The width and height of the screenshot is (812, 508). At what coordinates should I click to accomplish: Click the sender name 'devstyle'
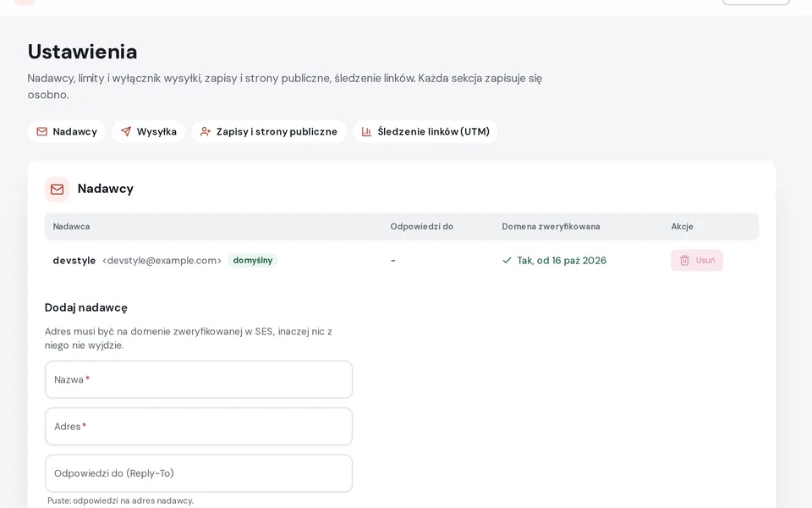(x=74, y=260)
